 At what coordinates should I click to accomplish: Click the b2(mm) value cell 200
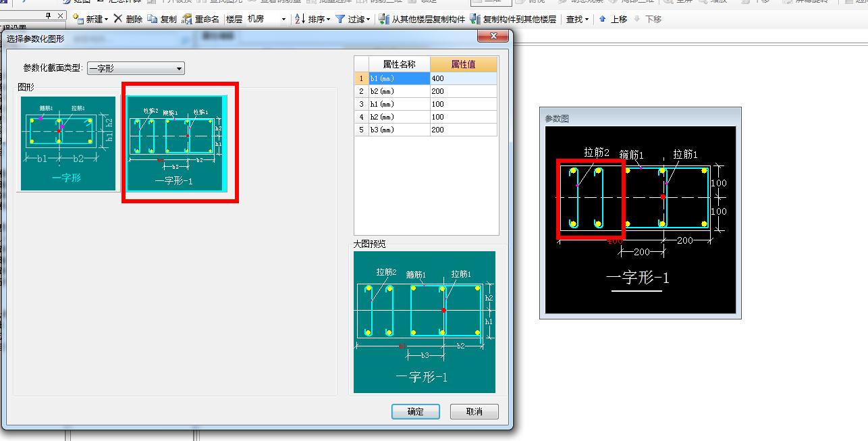pyautogui.click(x=464, y=91)
